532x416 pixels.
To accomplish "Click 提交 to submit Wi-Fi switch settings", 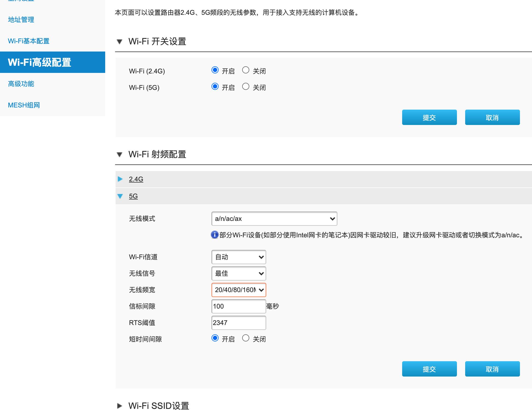I will (x=429, y=117).
